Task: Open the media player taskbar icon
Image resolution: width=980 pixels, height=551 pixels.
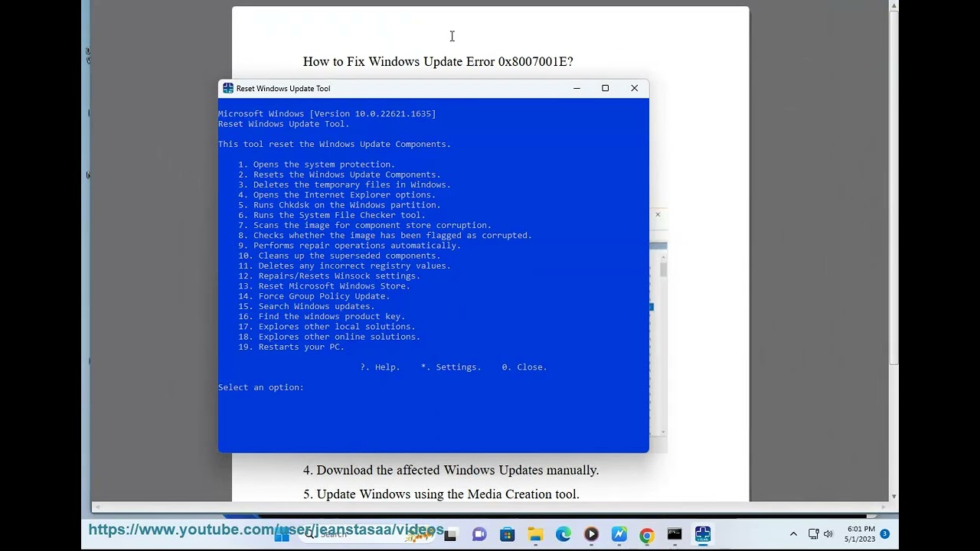Action: pyautogui.click(x=591, y=535)
